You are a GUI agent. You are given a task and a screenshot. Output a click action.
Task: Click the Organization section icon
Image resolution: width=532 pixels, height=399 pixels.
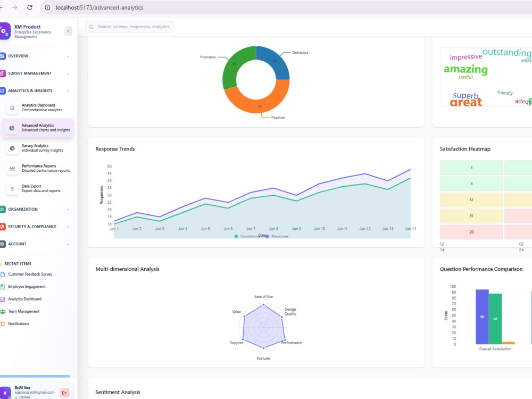[x=3, y=209]
